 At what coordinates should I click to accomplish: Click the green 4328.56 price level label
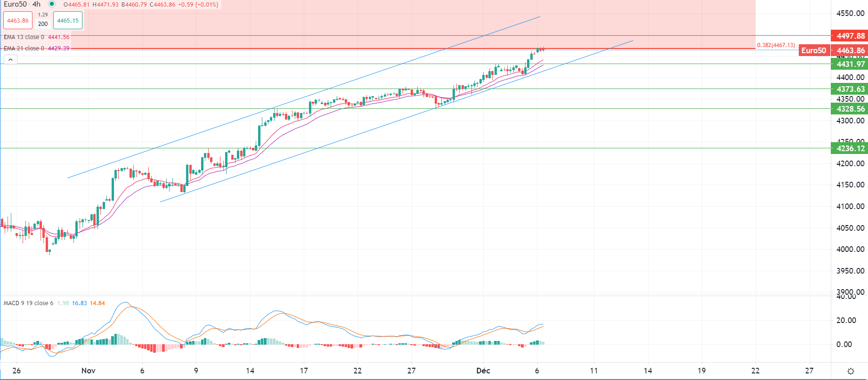[x=850, y=109]
